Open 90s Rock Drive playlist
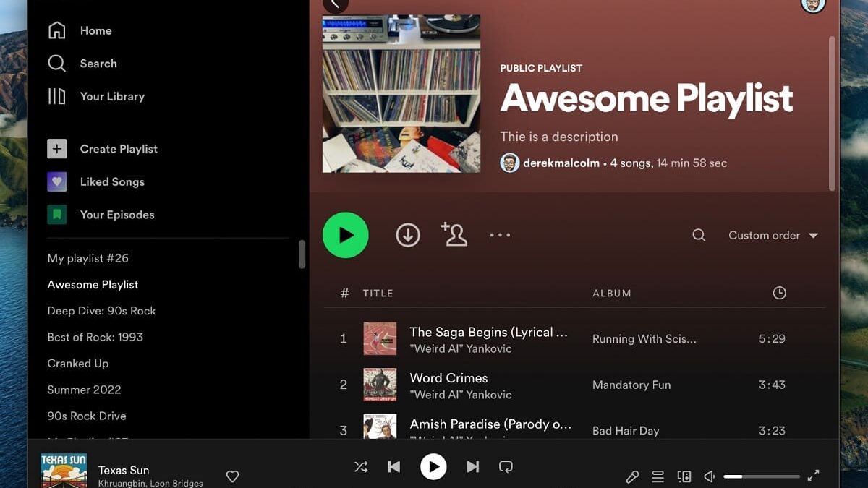Viewport: 868px width, 488px height. click(86, 416)
